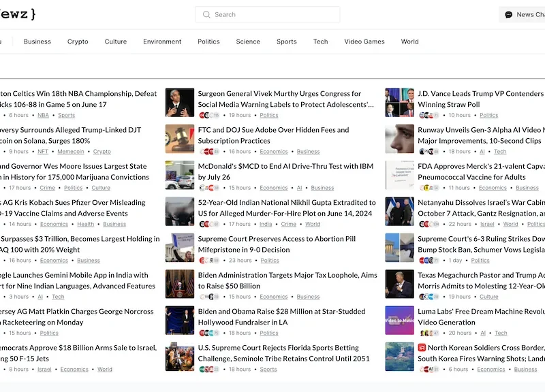Click source icons under Bump Stock Ban story
Image resolution: width=545 pixels, height=392 pixels.
tap(429, 261)
